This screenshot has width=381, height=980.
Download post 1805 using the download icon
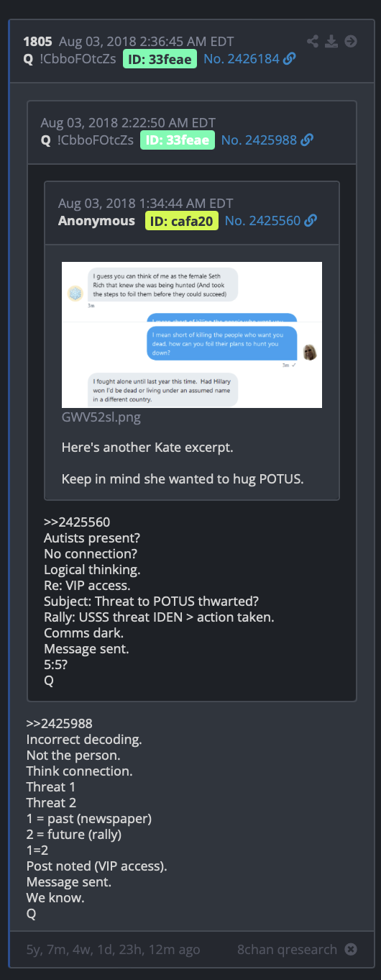point(331,42)
